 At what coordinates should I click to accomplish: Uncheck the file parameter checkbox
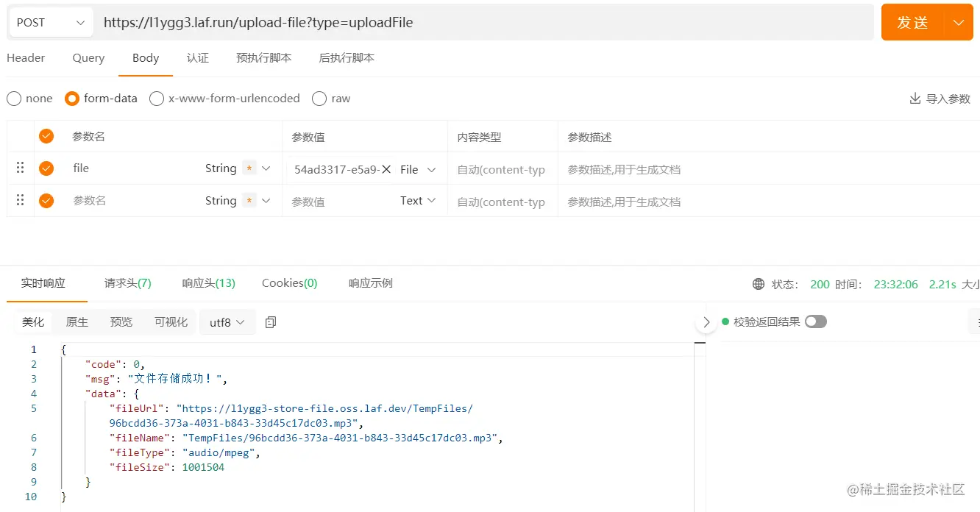(46, 168)
